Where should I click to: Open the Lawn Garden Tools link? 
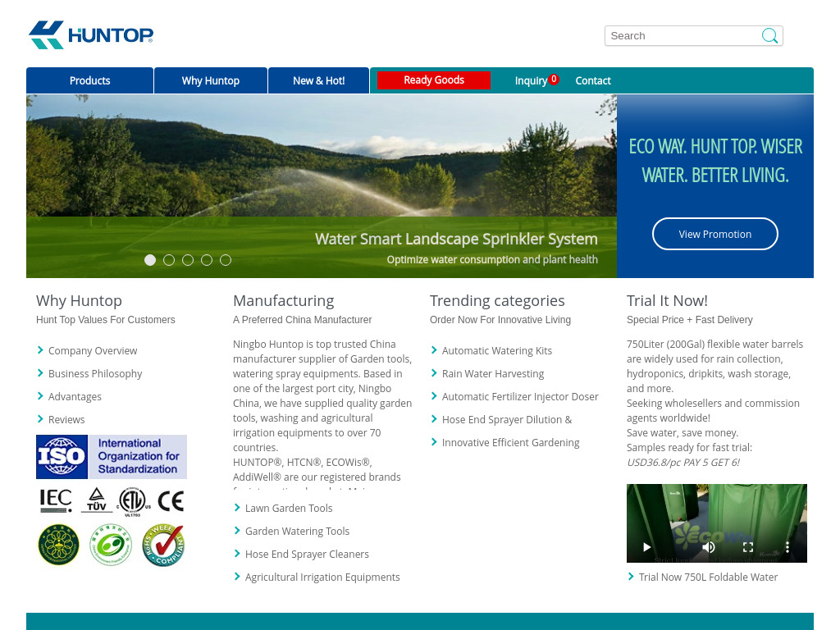tap(289, 509)
